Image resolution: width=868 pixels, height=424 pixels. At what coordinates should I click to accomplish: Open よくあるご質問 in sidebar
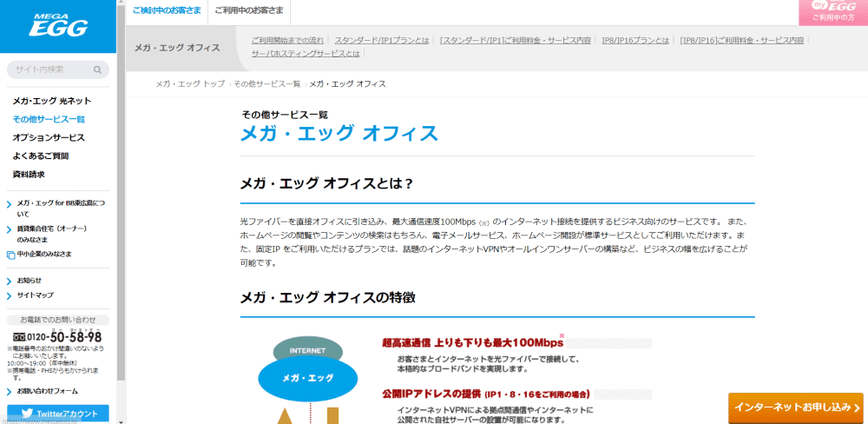[x=41, y=156]
